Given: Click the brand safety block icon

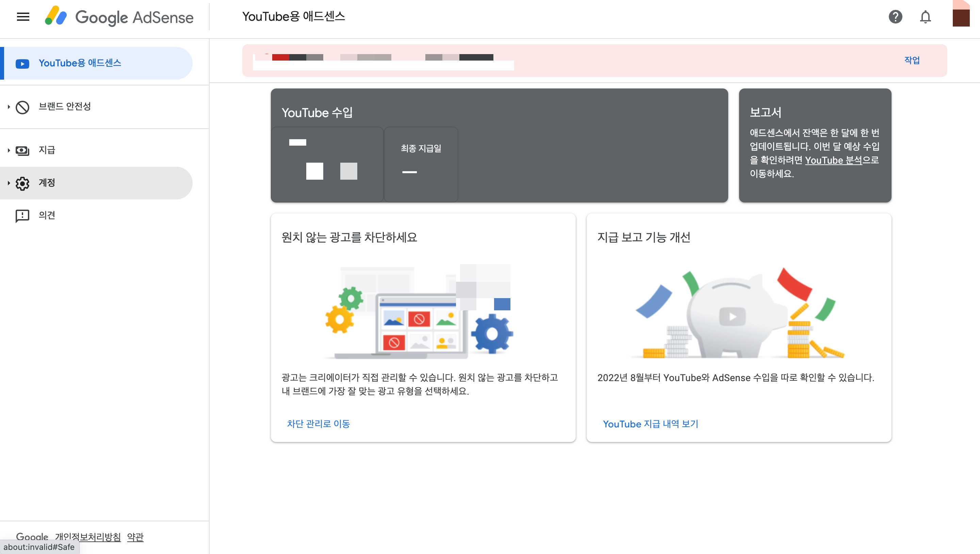Looking at the screenshot, I should click(x=22, y=107).
